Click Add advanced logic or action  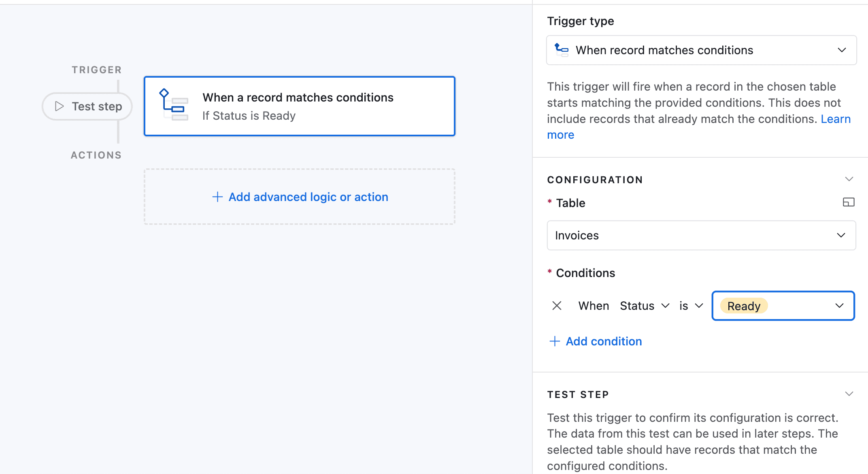coord(308,197)
